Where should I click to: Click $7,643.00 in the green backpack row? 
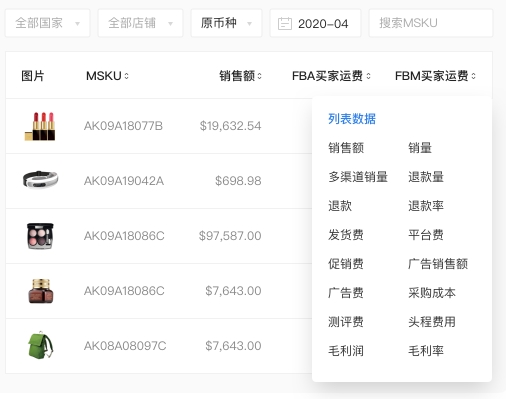click(x=233, y=346)
